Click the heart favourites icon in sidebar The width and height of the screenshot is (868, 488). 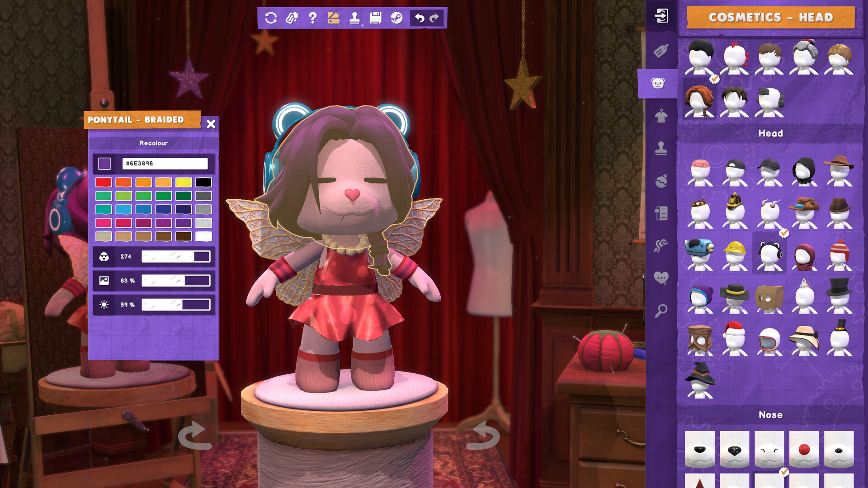tap(661, 277)
